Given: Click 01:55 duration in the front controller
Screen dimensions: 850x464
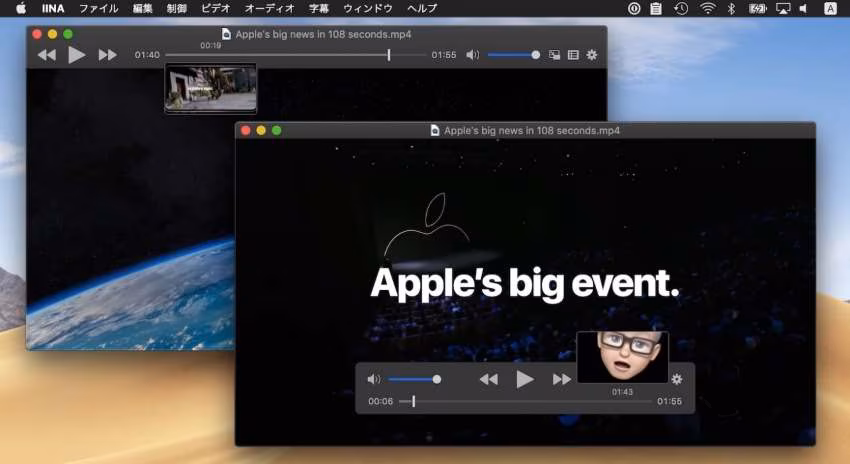Looking at the screenshot, I should click(x=669, y=402).
